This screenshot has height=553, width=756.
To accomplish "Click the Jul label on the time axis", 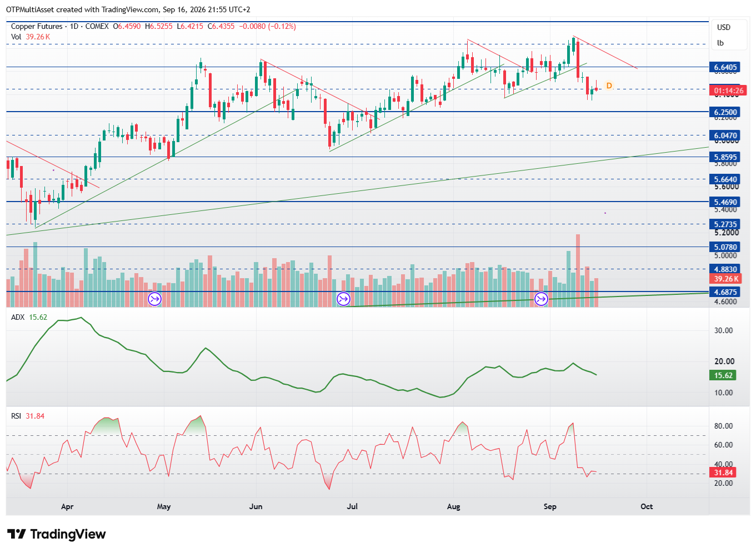I will pos(352,506).
